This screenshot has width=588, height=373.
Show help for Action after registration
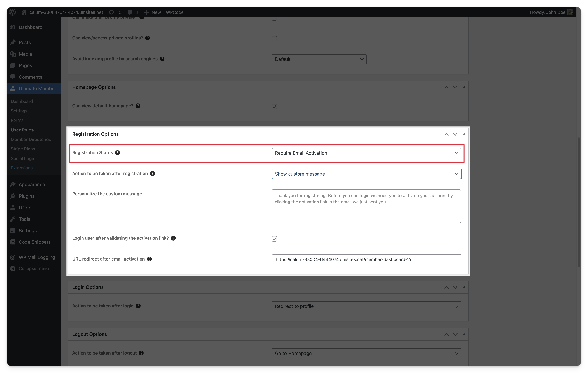pyautogui.click(x=152, y=173)
